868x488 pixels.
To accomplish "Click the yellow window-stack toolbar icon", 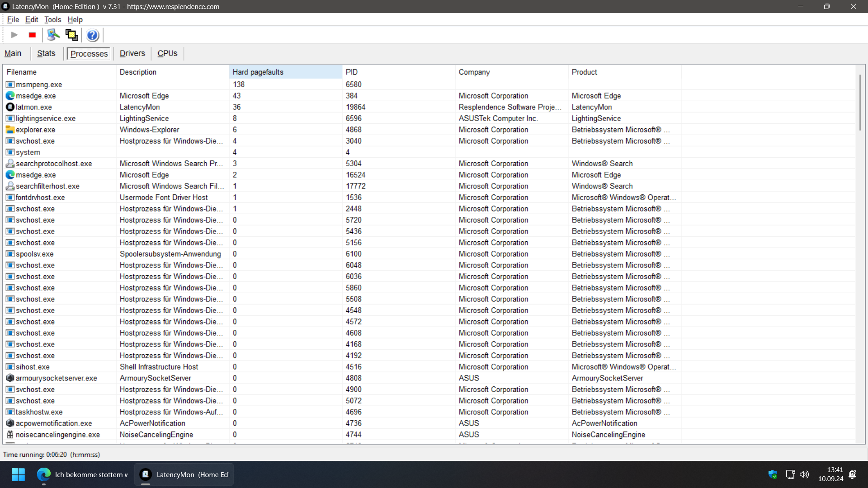I will (71, 35).
